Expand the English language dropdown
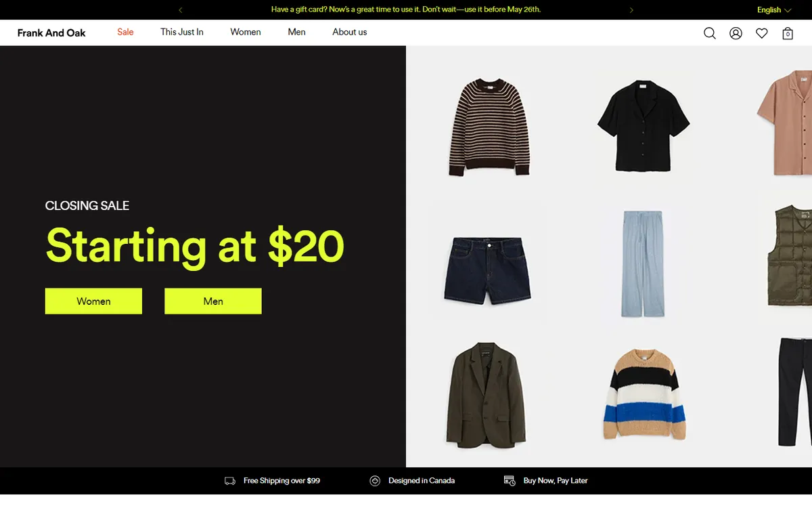Image resolution: width=812 pixels, height=508 pixels. 774,10
